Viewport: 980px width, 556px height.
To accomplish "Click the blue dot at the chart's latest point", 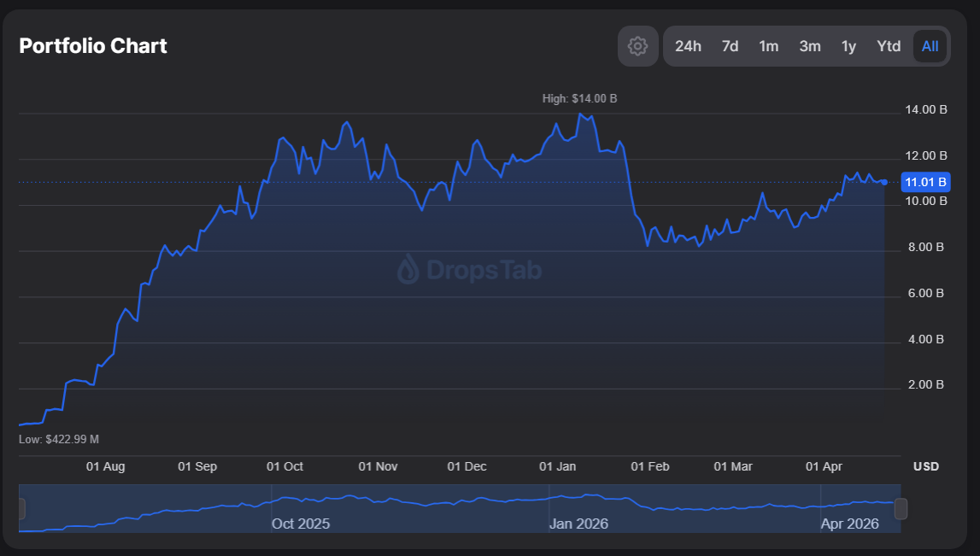I will point(886,181).
